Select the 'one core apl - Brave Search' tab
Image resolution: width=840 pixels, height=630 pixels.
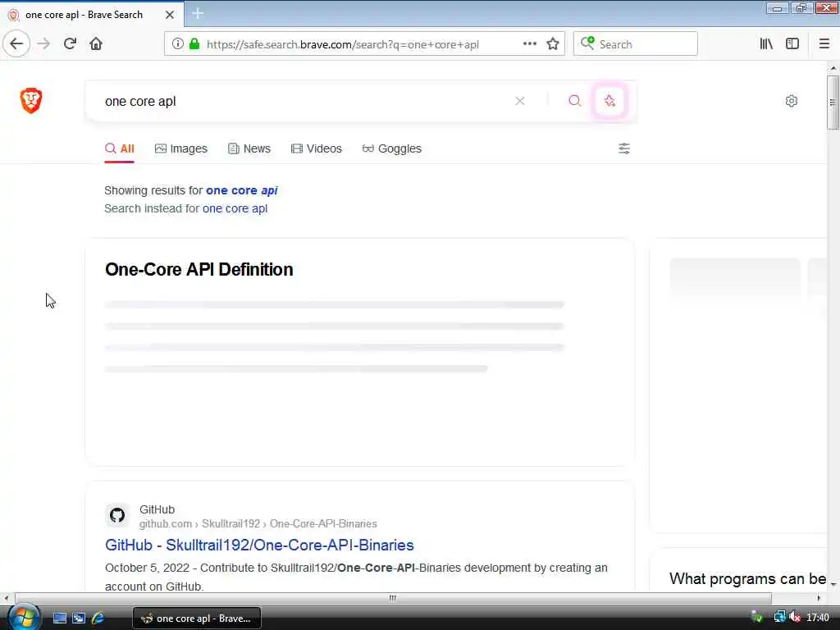pyautogui.click(x=92, y=15)
